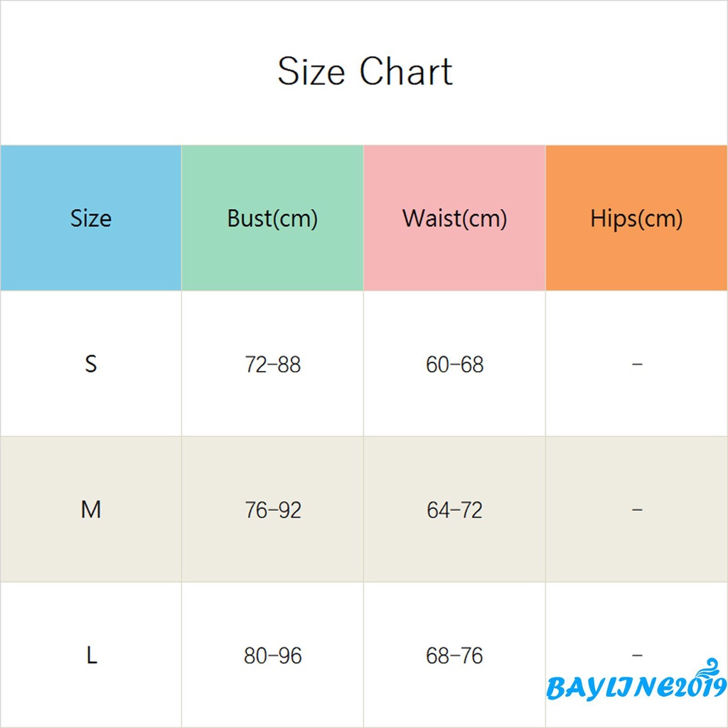
Task: Click the 76-92 bust measurement cell
Action: coord(272,510)
